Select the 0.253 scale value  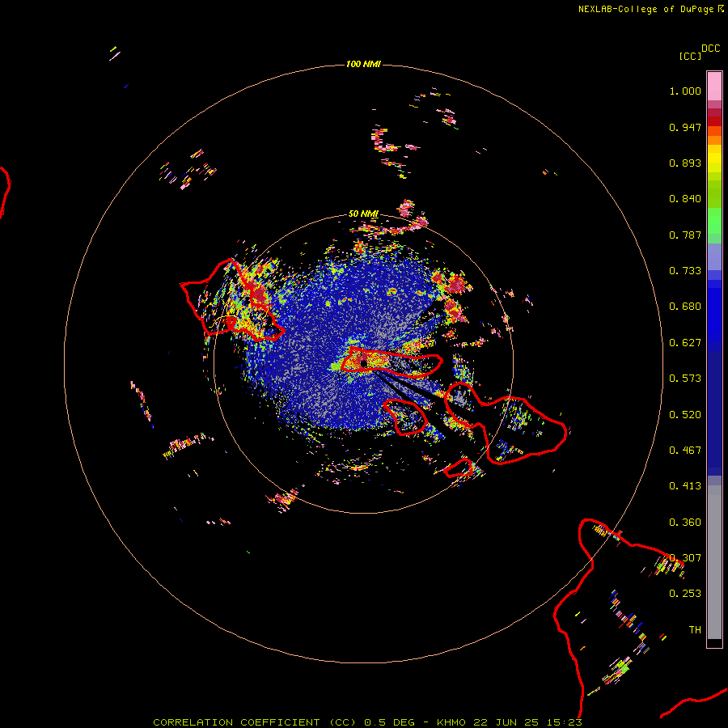685,594
